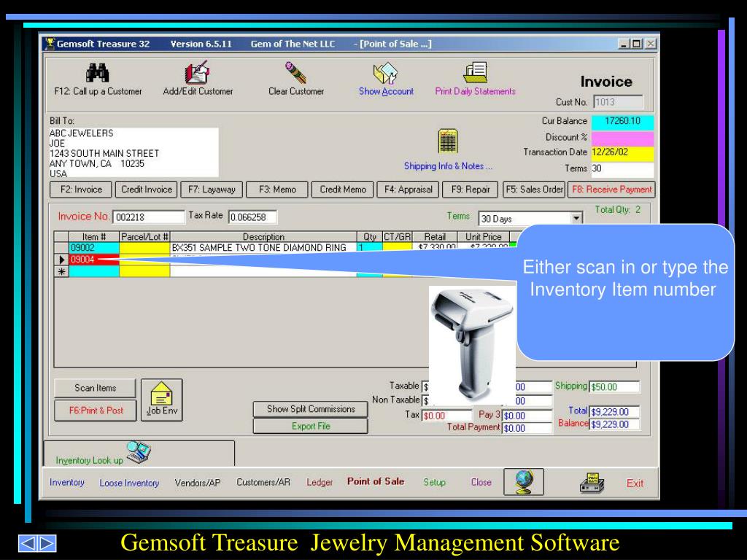Click the Pay 3 amount field

pyautogui.click(x=527, y=416)
